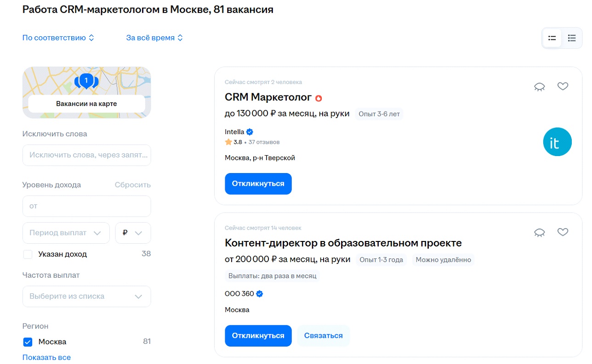Open the ruble currency selector dropdown
The image size is (592, 364).
[133, 233]
